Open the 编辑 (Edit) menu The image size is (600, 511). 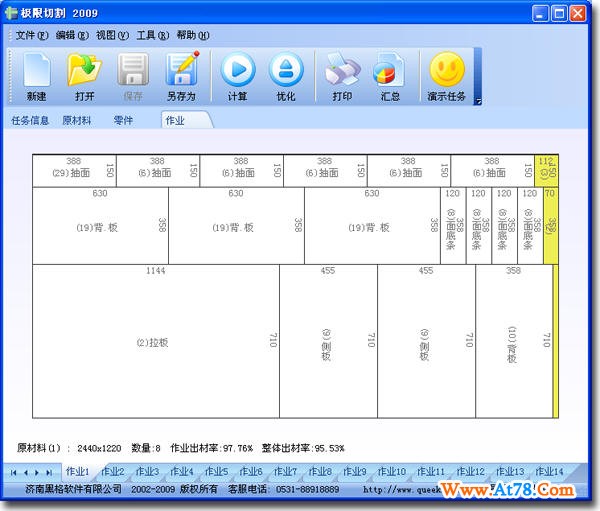coord(72,35)
